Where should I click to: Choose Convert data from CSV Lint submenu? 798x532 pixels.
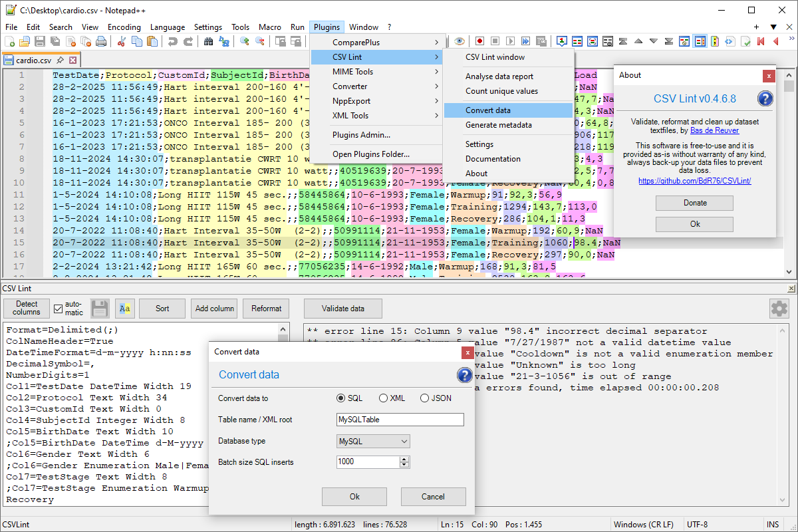[509, 110]
